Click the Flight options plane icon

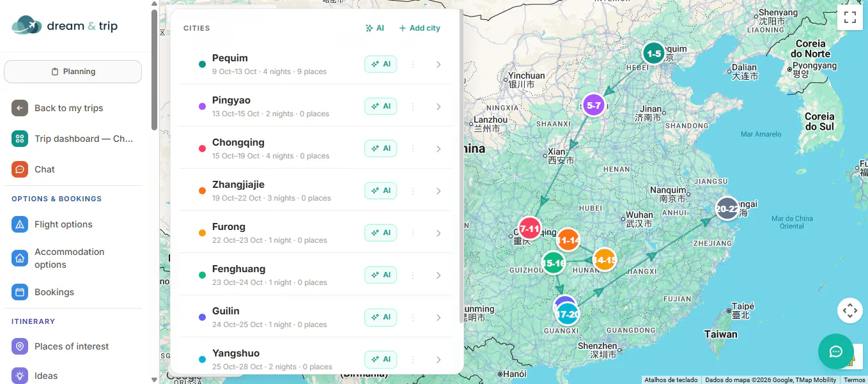[x=20, y=224]
